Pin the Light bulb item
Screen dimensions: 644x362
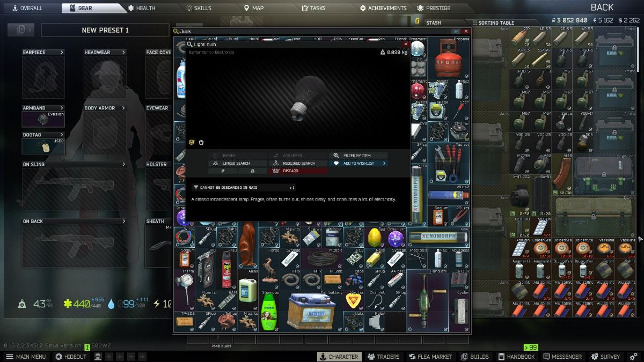[223, 171]
